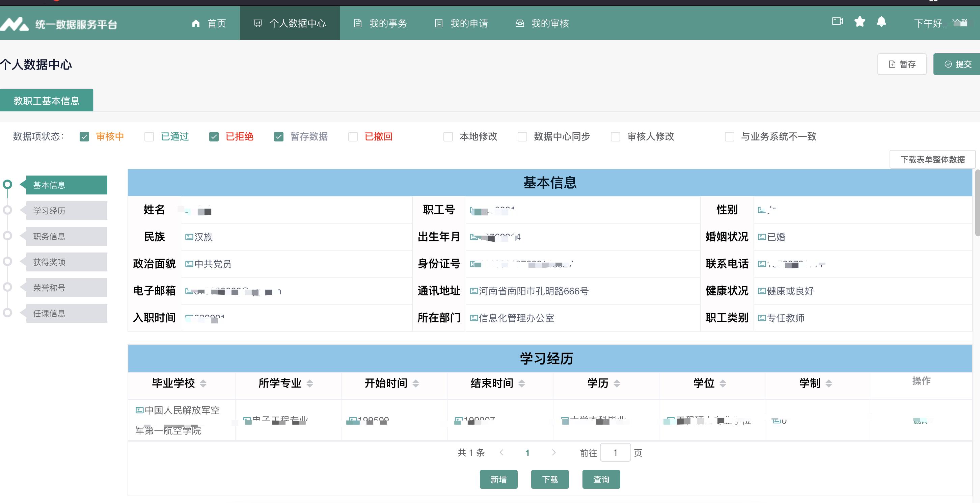This screenshot has height=503, width=980.
Task: Click timeline node for 职务信息
Action: [x=7, y=236]
